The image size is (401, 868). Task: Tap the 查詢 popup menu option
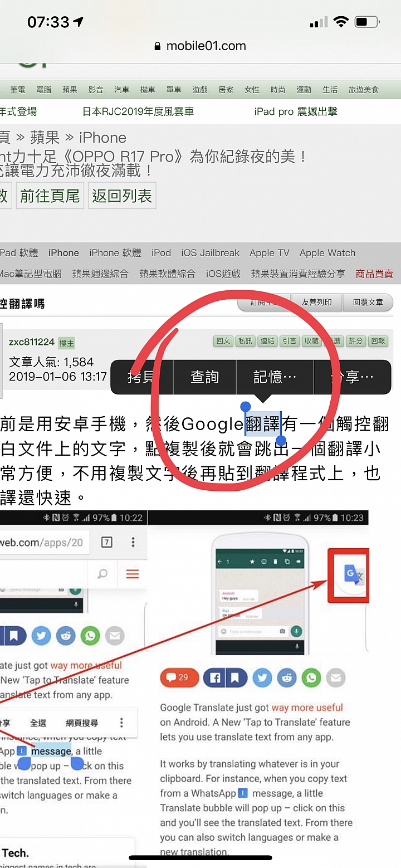tap(204, 377)
